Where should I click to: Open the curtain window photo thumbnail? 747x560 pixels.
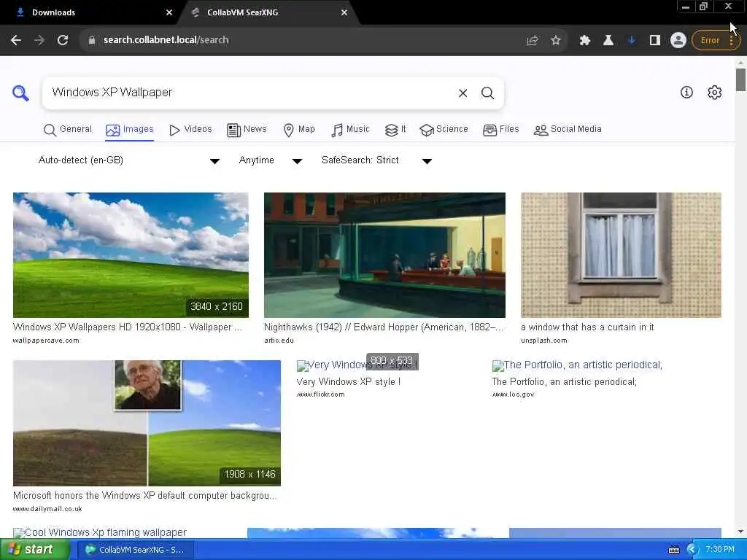click(621, 254)
